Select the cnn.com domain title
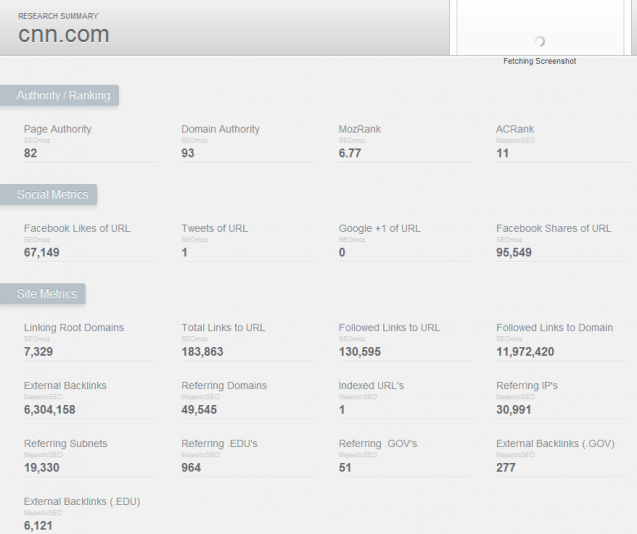The image size is (637, 534). 64,34
